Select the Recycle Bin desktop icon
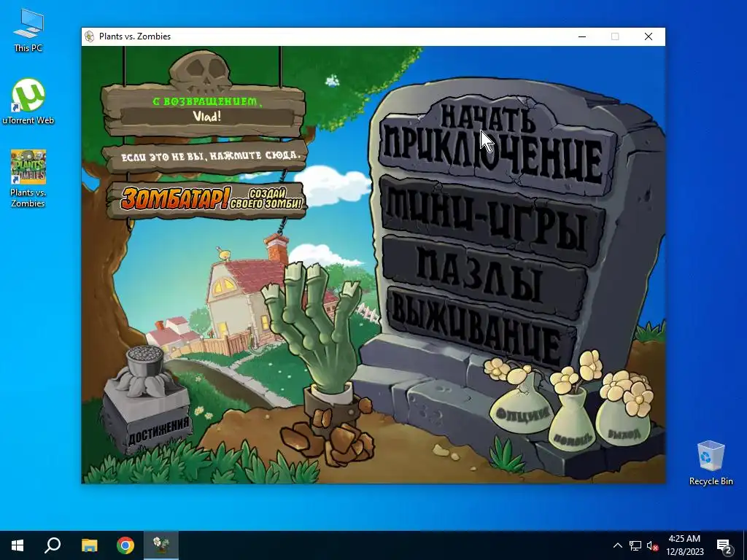This screenshot has height=560, width=747. pyautogui.click(x=711, y=463)
